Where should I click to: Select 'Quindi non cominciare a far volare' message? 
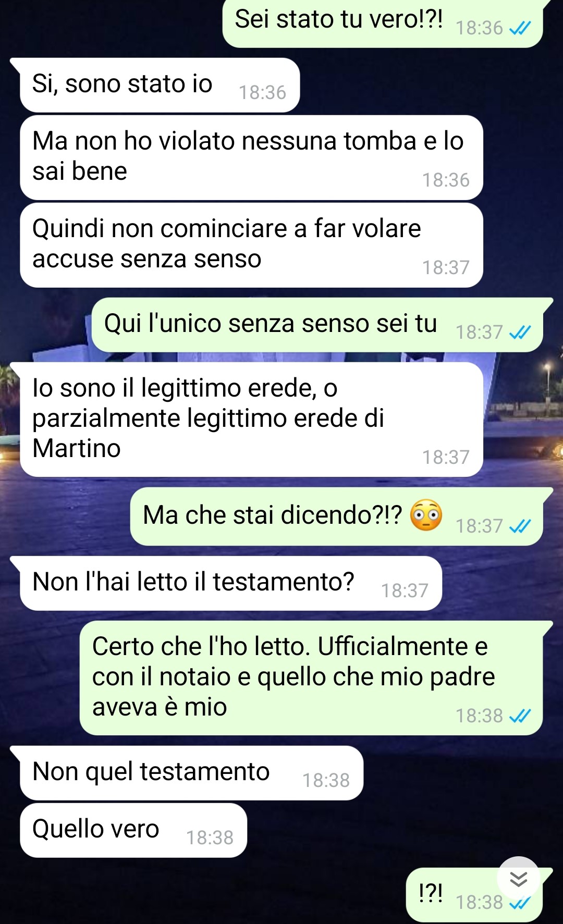pos(251,245)
